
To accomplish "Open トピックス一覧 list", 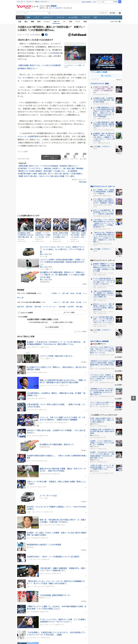I will point(115,21).
